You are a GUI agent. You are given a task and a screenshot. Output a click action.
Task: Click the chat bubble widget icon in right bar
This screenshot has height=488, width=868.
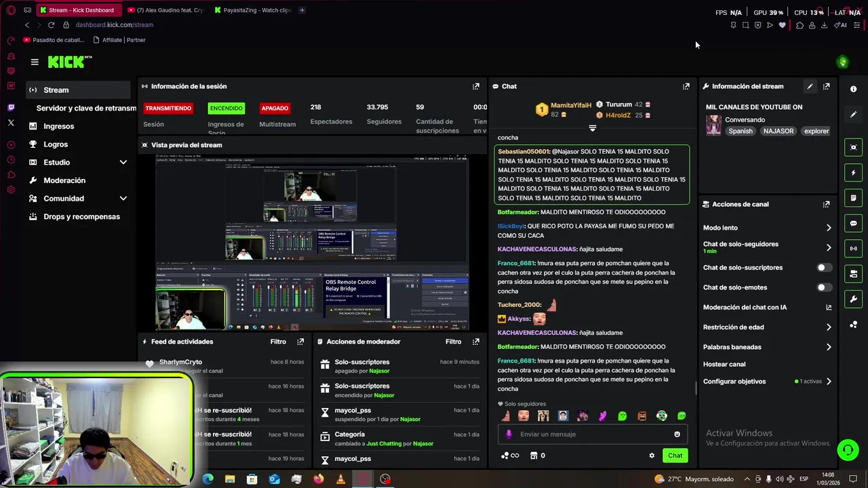pyautogui.click(x=853, y=223)
